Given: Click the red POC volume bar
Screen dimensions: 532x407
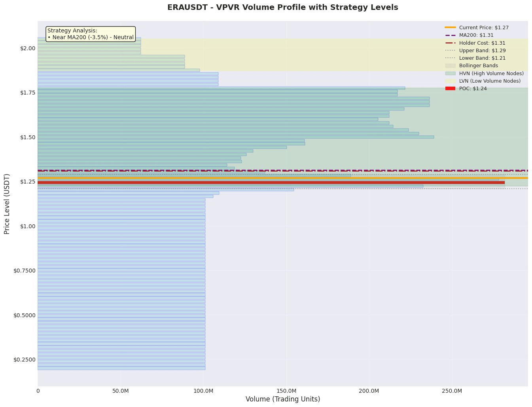Looking at the screenshot, I should click(271, 183).
